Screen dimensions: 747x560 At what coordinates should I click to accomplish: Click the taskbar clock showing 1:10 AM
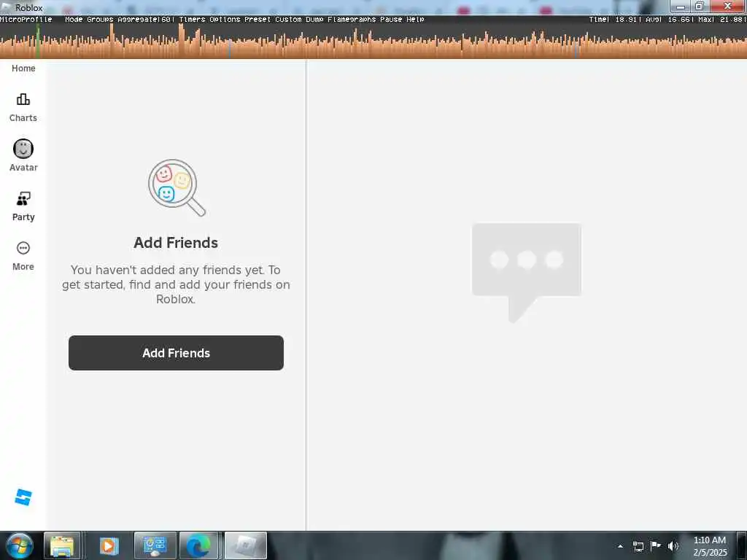click(710, 546)
